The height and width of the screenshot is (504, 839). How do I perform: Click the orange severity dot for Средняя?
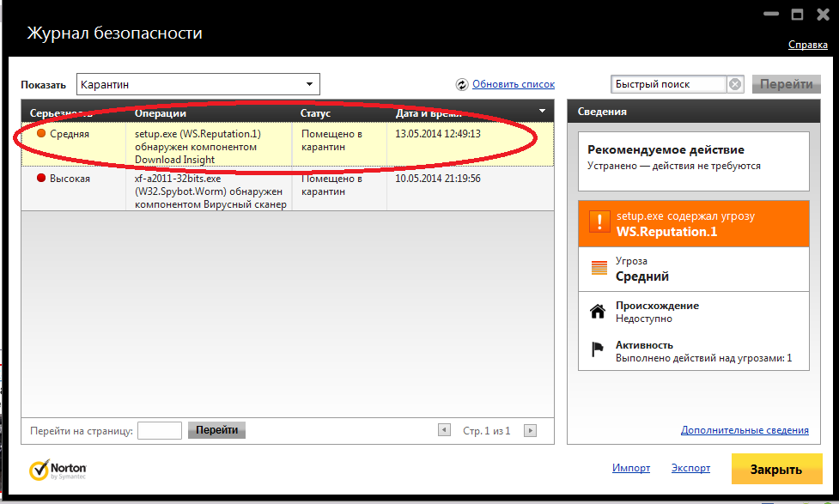pyautogui.click(x=40, y=133)
